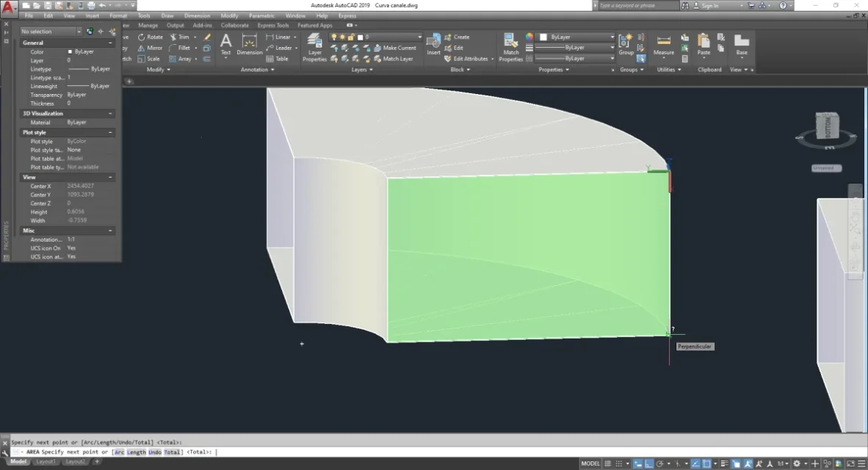Click the Erase tool icon
Viewport: 868px width, 470px height.
pyautogui.click(x=207, y=37)
